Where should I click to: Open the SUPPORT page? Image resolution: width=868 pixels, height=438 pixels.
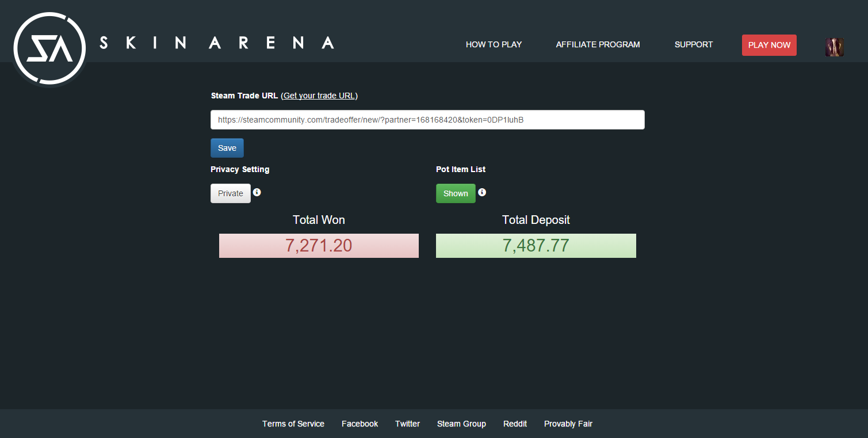coord(694,44)
